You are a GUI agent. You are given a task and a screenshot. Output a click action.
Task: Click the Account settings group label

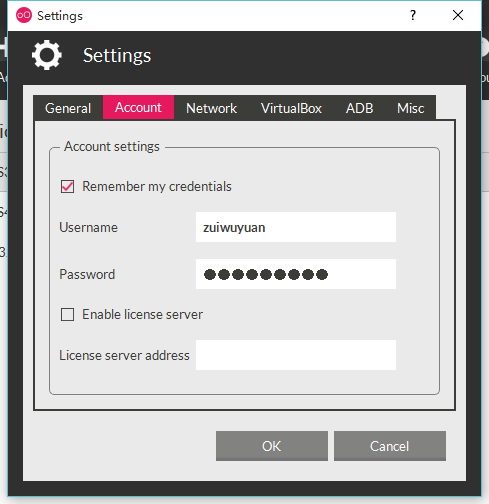[x=112, y=146]
